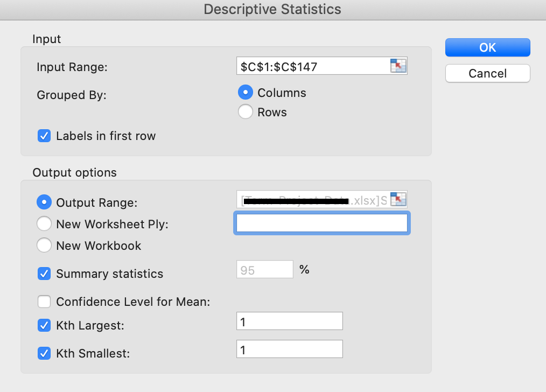Select the Output Range radio button
Image resolution: width=546 pixels, height=392 pixels.
pyautogui.click(x=44, y=202)
